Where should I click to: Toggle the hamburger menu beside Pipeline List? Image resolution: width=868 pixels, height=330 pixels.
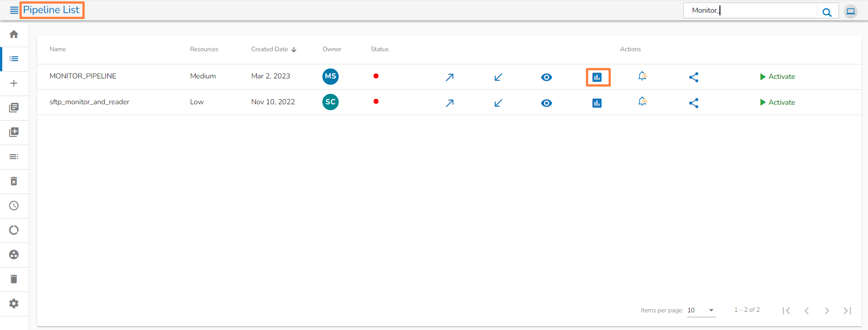click(x=14, y=10)
